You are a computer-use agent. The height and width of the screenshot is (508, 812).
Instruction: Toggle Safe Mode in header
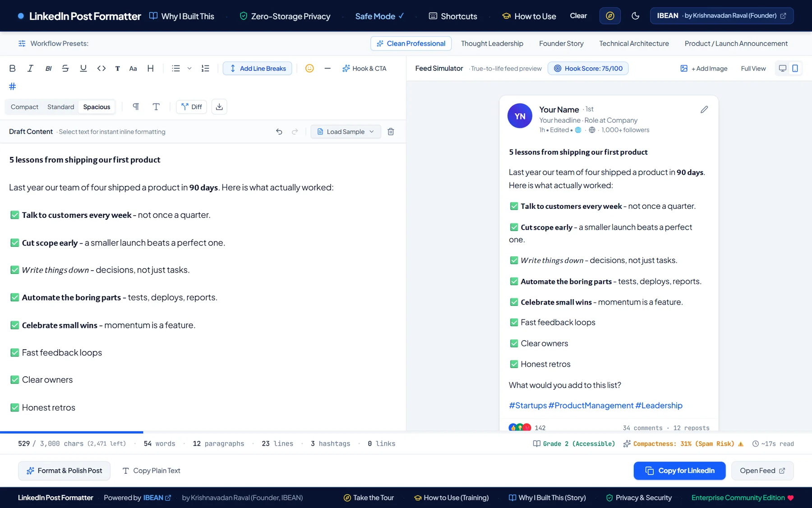[379, 16]
